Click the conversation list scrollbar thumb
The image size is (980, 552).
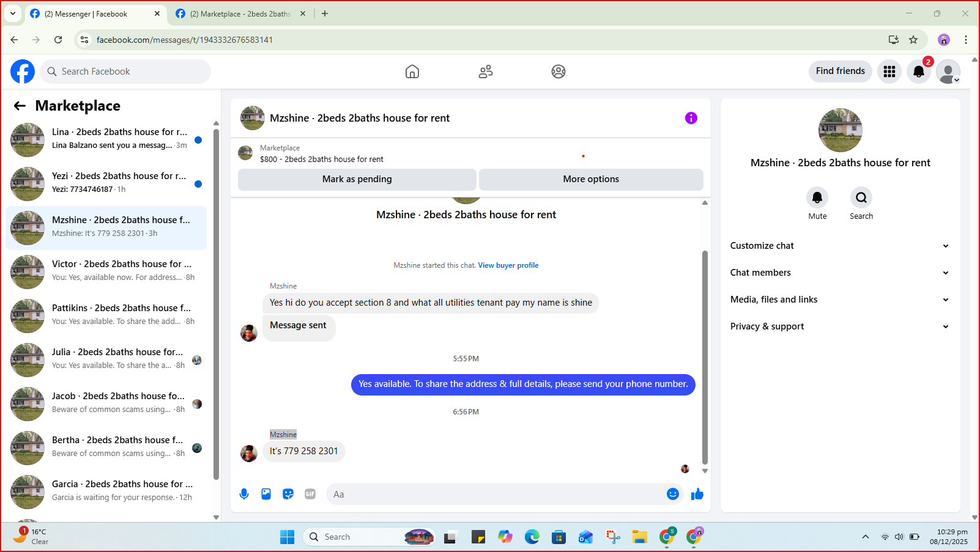click(216, 304)
